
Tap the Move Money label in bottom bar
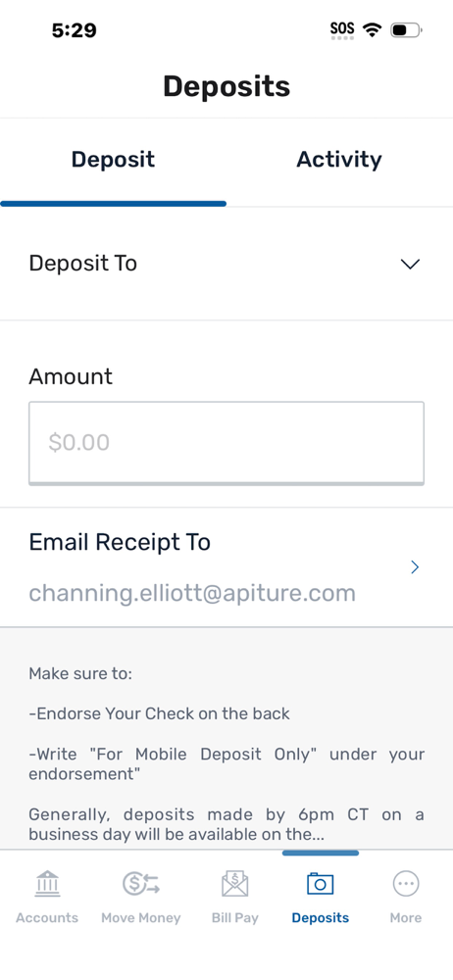141,917
